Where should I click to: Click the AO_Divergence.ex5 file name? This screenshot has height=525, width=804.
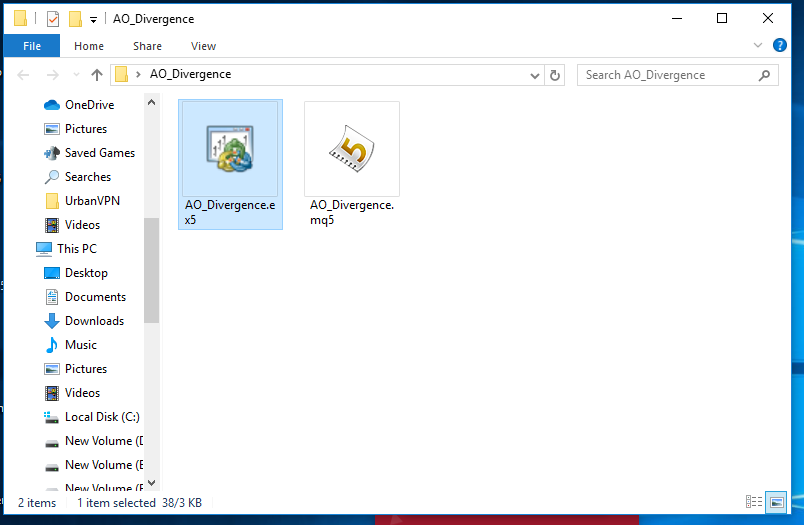pos(230,212)
